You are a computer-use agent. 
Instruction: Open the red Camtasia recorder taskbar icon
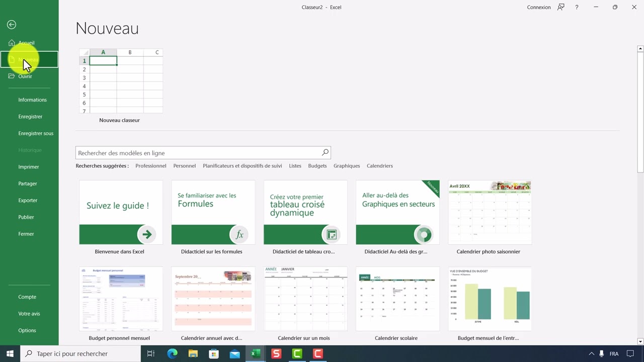(318, 353)
